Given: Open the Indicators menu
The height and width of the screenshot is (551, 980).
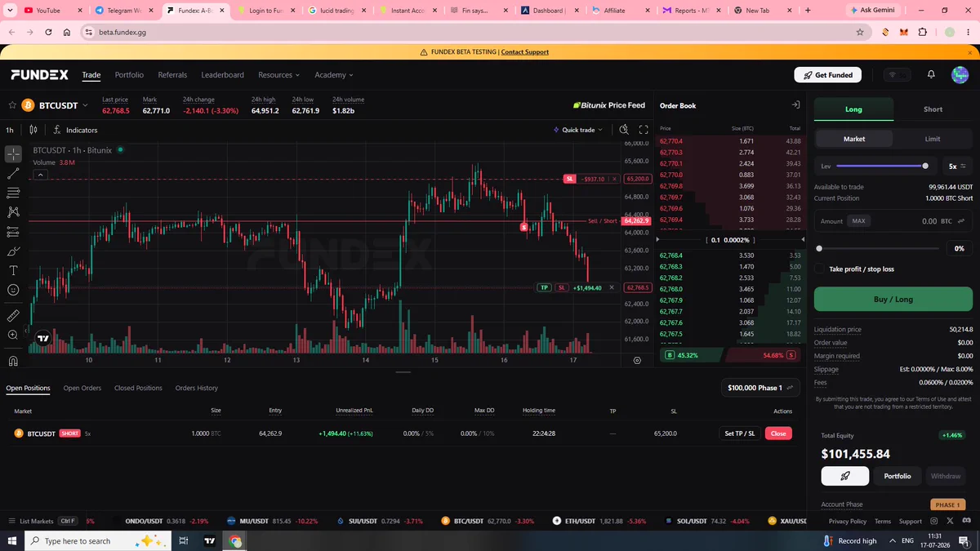Looking at the screenshot, I should pyautogui.click(x=75, y=130).
